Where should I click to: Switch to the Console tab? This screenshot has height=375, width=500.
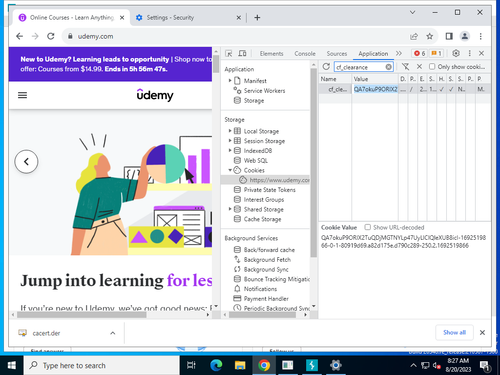tap(305, 54)
